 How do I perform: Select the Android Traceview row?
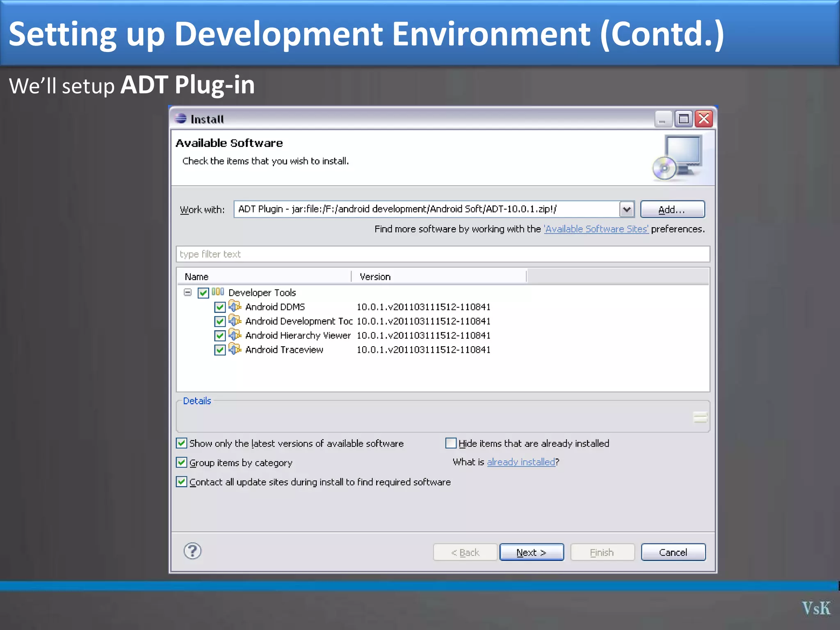pos(443,350)
